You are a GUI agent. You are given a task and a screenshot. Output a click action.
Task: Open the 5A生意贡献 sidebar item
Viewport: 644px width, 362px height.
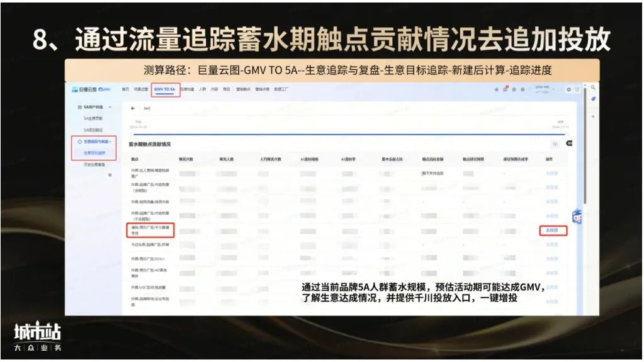click(x=93, y=118)
